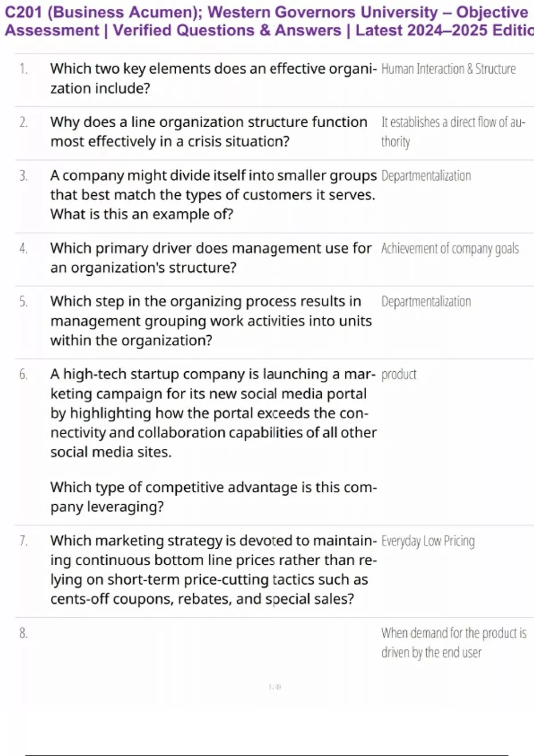Select the line organization crisis situation question
Image resolution: width=534 pixels, height=756 pixels.
coord(208,132)
